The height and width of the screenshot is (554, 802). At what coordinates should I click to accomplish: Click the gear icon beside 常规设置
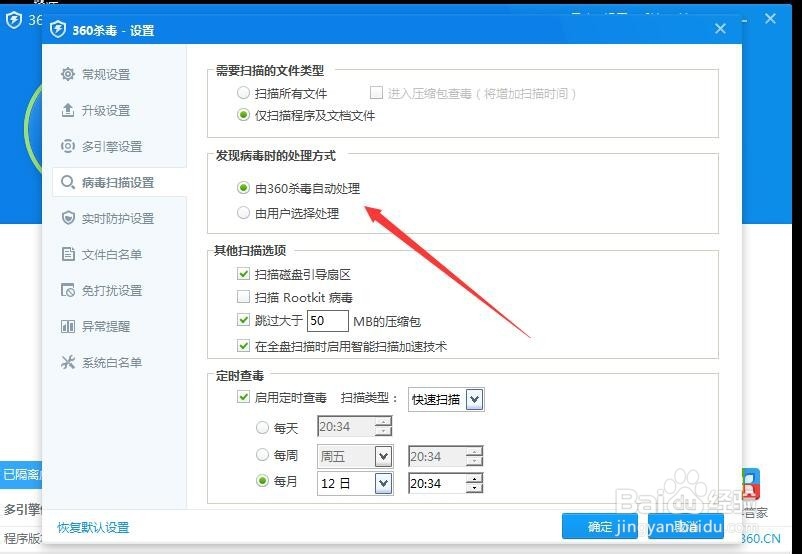(68, 74)
